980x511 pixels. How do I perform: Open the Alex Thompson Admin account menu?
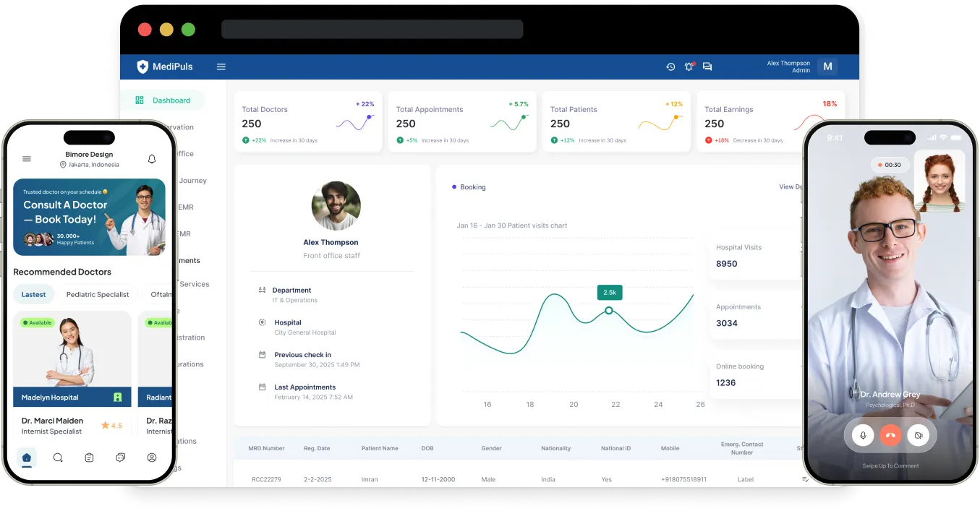[x=827, y=66]
